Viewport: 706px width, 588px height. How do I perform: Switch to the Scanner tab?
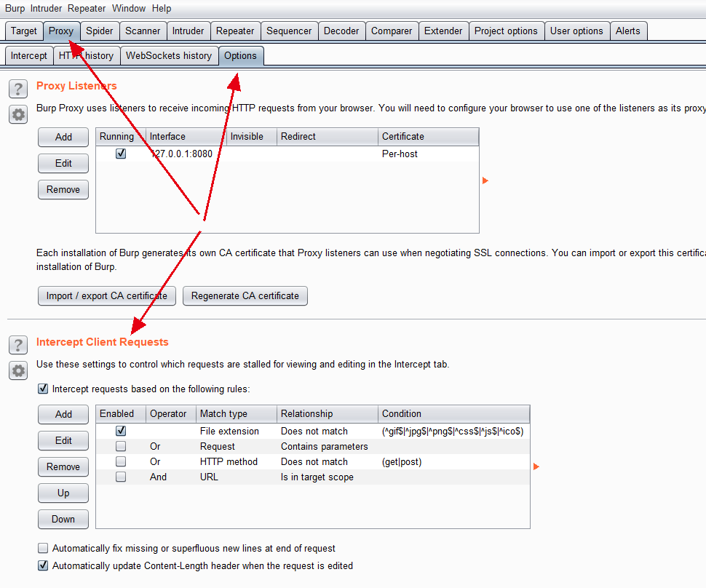[x=143, y=31]
